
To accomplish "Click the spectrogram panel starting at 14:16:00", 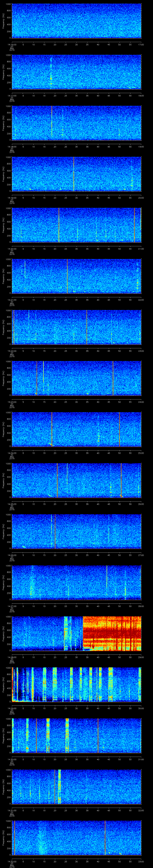I will 77,21.
